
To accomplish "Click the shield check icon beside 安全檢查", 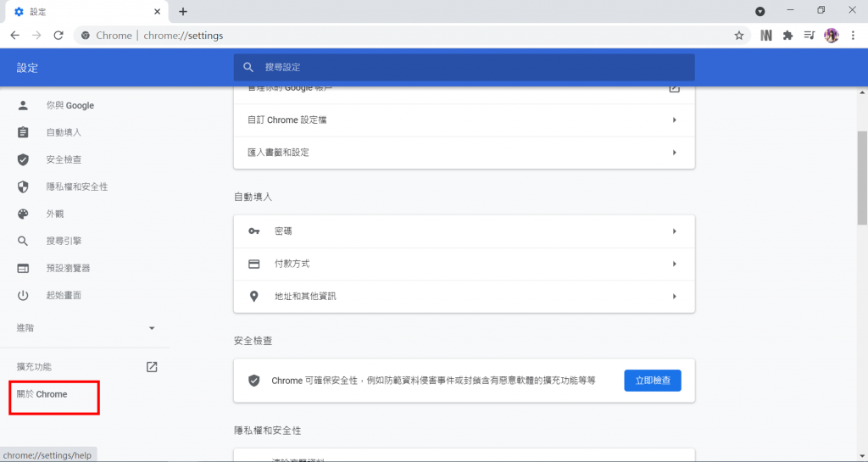I will click(x=23, y=159).
